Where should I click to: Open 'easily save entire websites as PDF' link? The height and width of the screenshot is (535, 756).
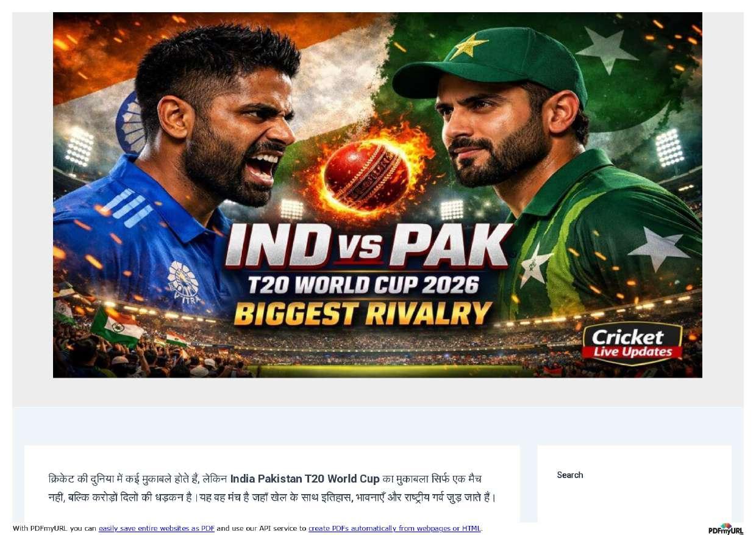point(157,528)
